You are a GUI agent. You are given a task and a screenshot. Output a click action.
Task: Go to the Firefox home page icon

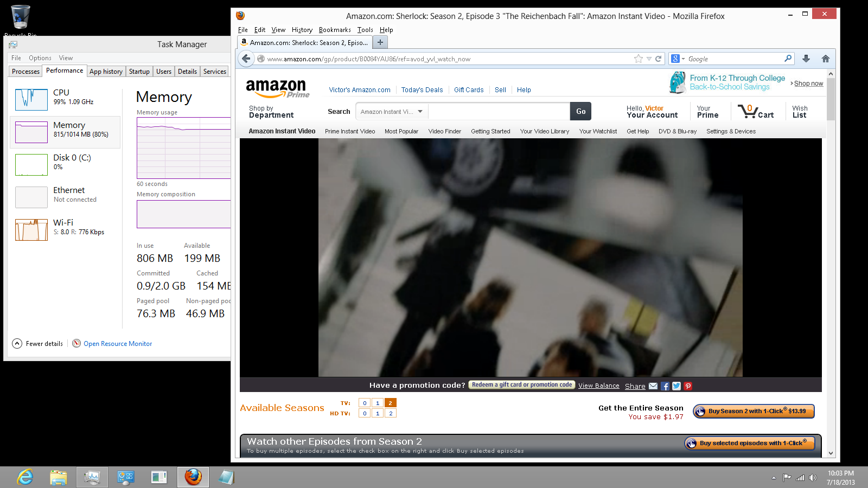click(826, 59)
